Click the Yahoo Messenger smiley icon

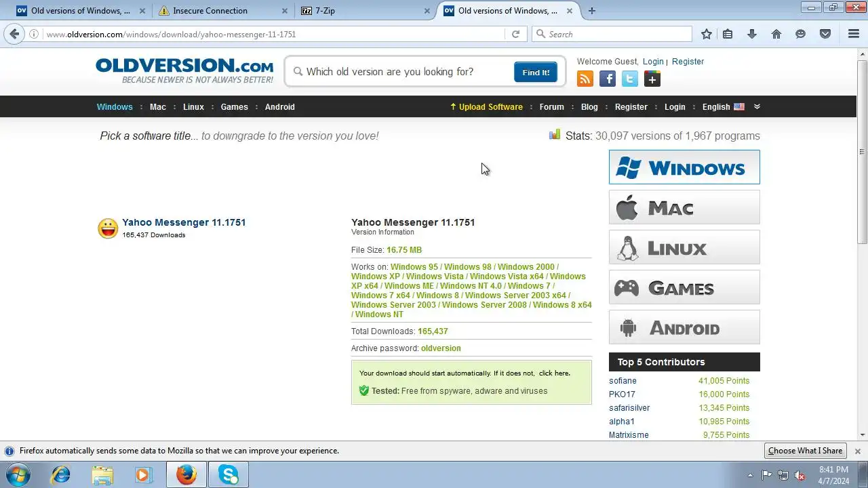(x=108, y=228)
